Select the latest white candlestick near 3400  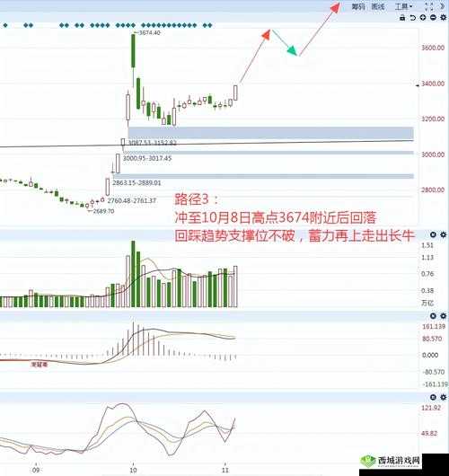click(235, 93)
